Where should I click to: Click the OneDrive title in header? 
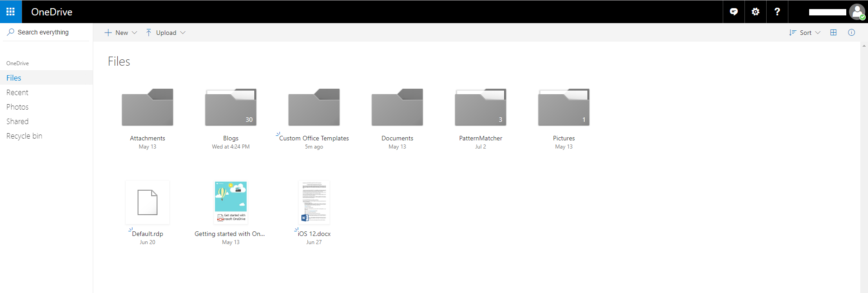tap(52, 12)
